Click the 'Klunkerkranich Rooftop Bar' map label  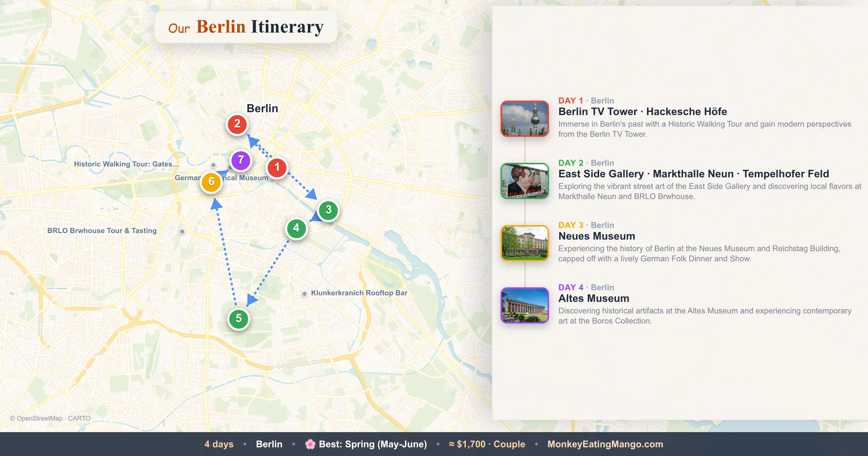coord(359,293)
